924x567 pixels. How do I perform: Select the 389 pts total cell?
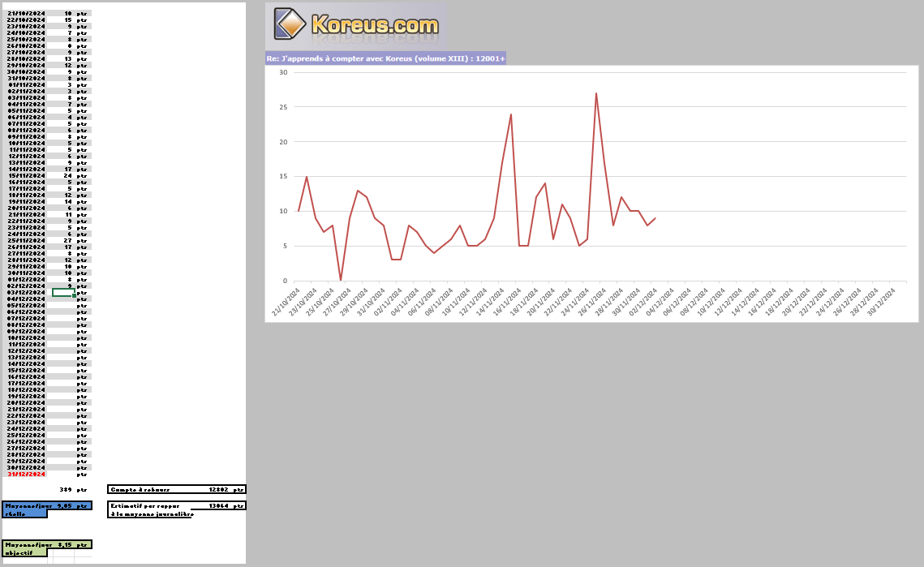point(67,490)
